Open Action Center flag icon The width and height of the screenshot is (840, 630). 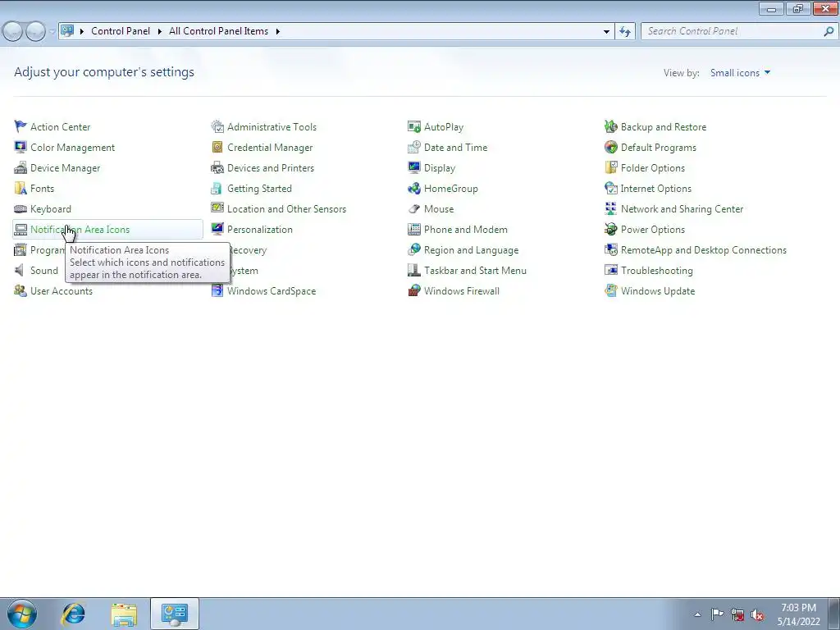(21, 126)
